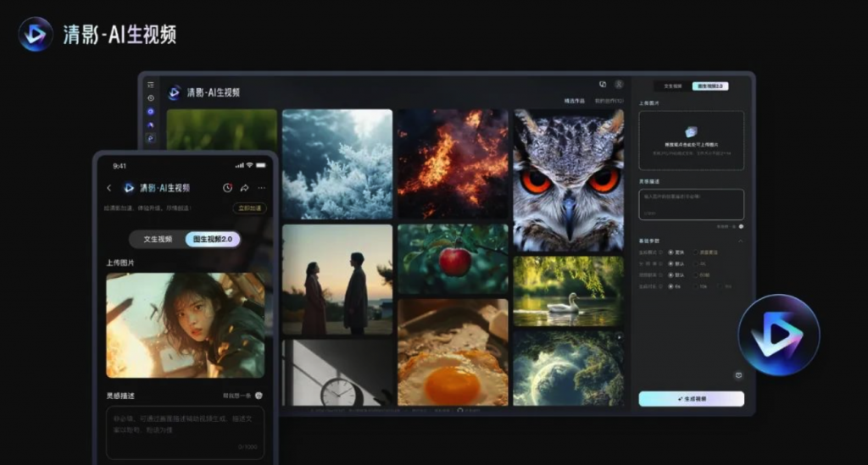Open the 精选作品 tab in gallery
This screenshot has width=868, height=465.
[x=574, y=101]
